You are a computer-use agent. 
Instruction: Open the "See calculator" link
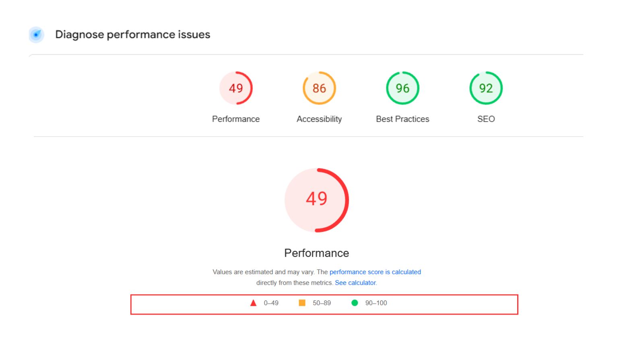click(355, 283)
